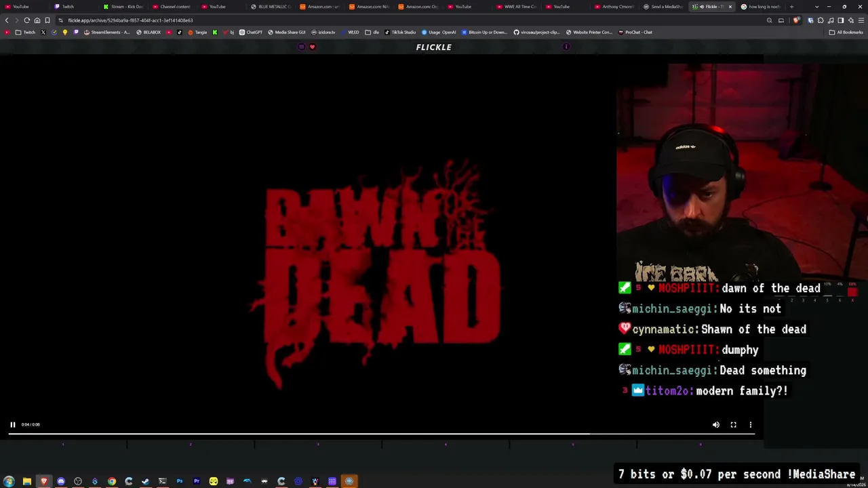Open the Brave Shields lion icon
This screenshot has height=488, width=868.
796,20
